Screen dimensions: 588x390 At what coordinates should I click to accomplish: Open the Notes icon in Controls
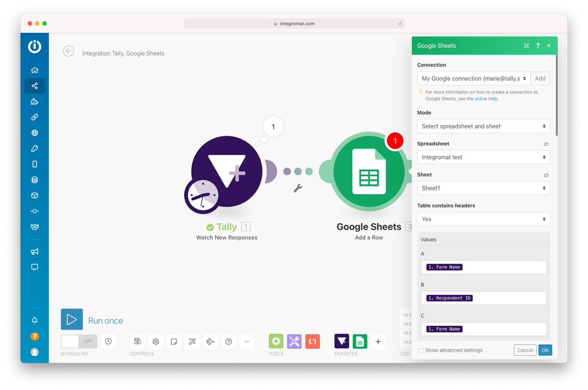174,341
